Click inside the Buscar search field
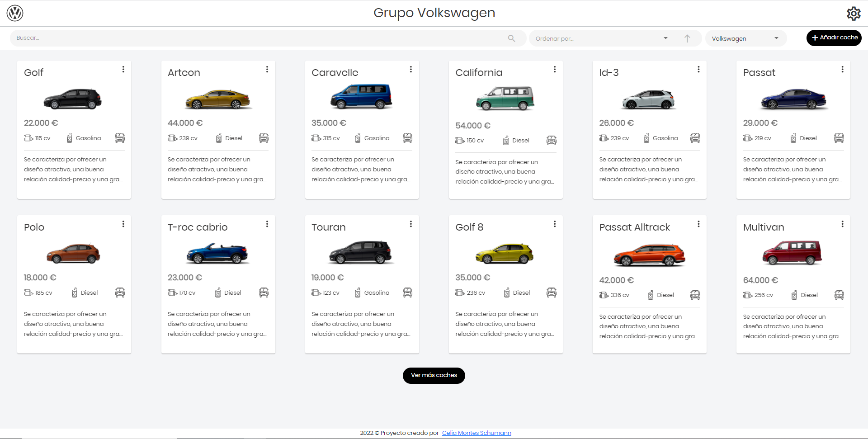 tap(181, 38)
